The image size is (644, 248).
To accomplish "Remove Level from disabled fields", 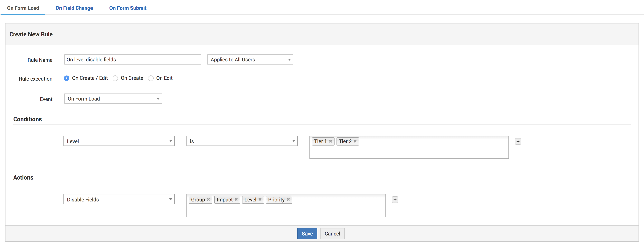I will tap(260, 199).
